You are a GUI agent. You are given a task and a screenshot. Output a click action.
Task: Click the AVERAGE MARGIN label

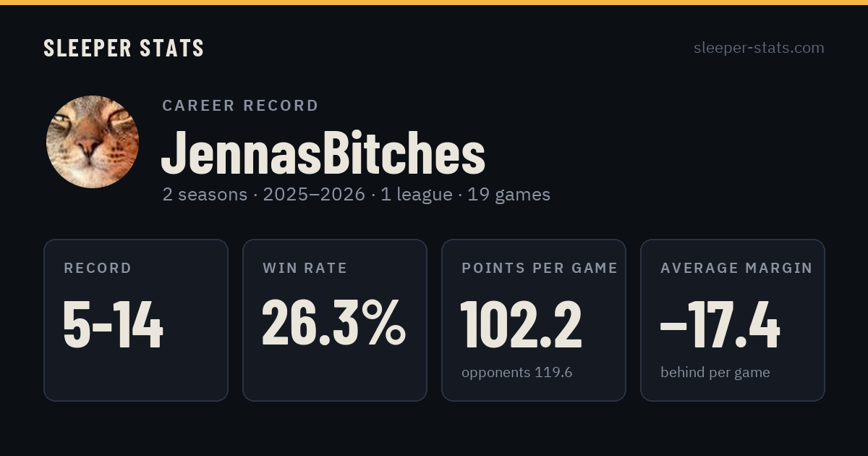736,269
